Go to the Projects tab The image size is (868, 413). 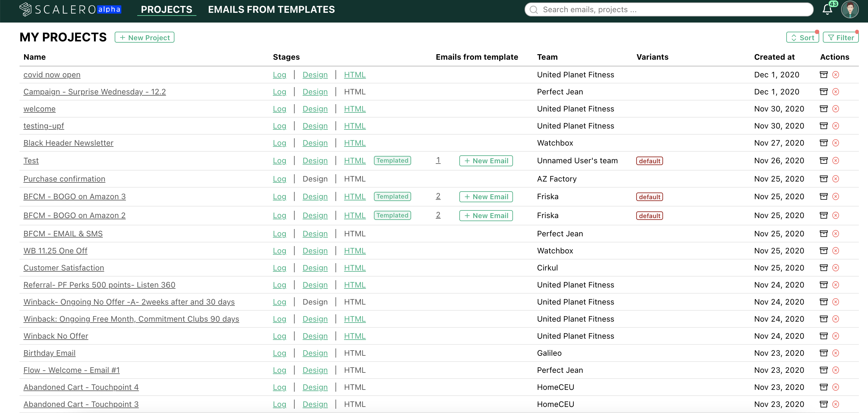tap(167, 9)
